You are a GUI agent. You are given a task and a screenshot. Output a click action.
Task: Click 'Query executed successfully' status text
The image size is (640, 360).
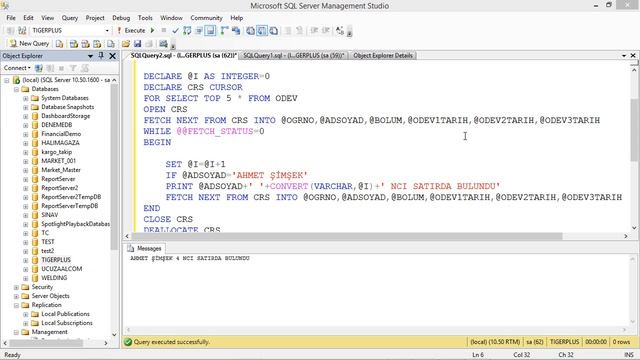(171, 342)
